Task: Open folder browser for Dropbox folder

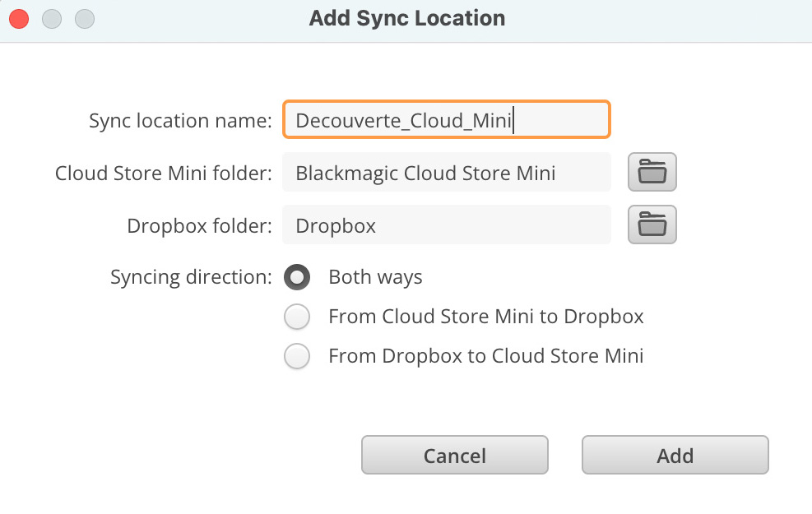Action: (652, 225)
